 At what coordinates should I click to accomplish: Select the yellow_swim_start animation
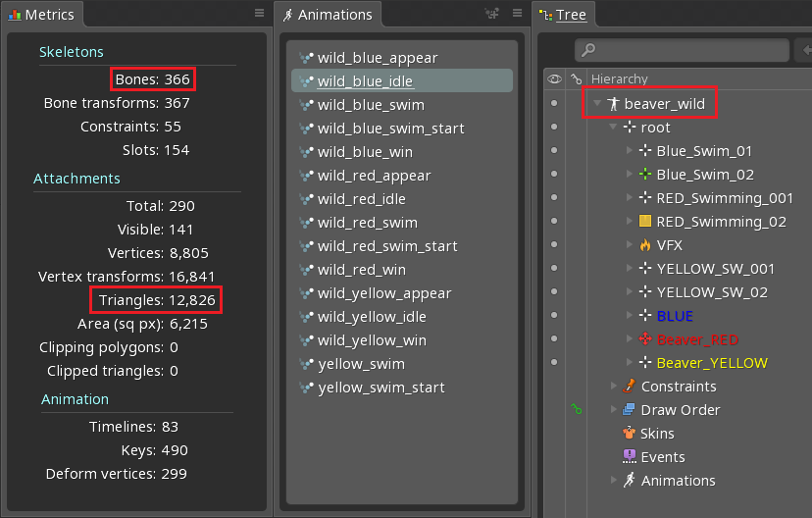(x=381, y=388)
